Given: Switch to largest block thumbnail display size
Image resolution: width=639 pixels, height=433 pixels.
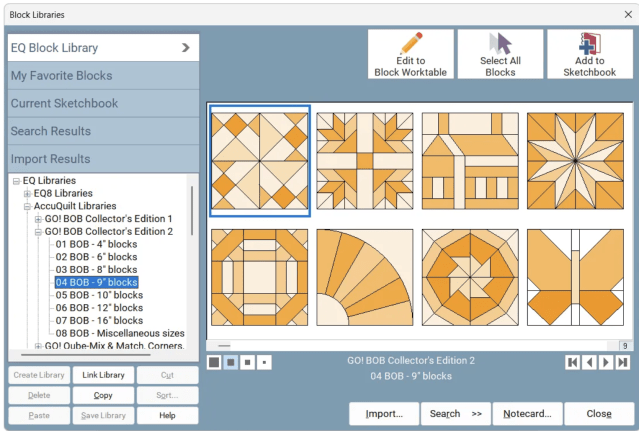Looking at the screenshot, I should pyautogui.click(x=214, y=361).
